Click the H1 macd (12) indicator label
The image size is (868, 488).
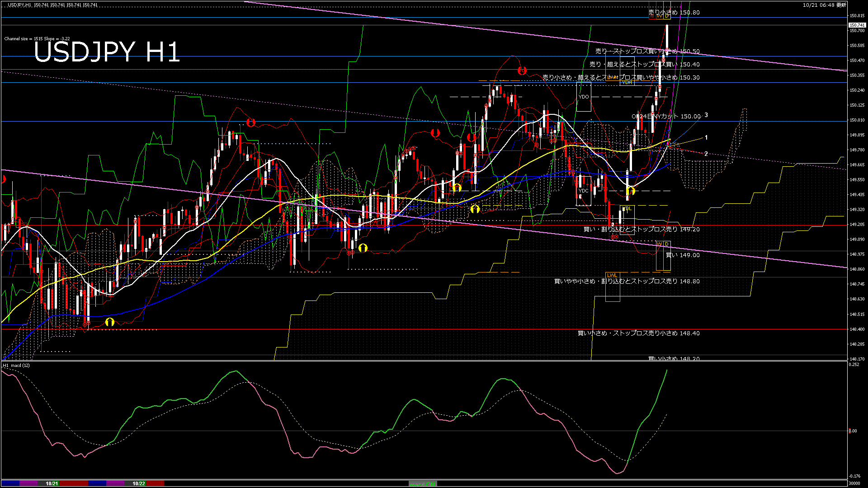[x=16, y=365]
